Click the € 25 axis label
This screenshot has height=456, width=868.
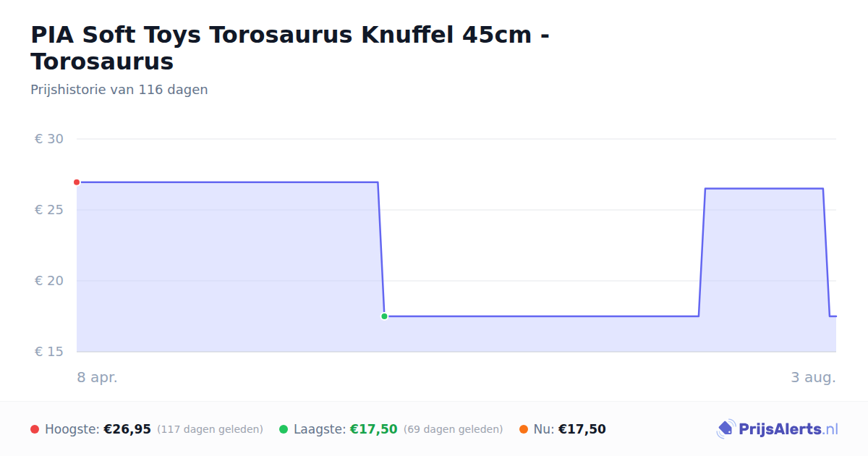click(x=49, y=210)
